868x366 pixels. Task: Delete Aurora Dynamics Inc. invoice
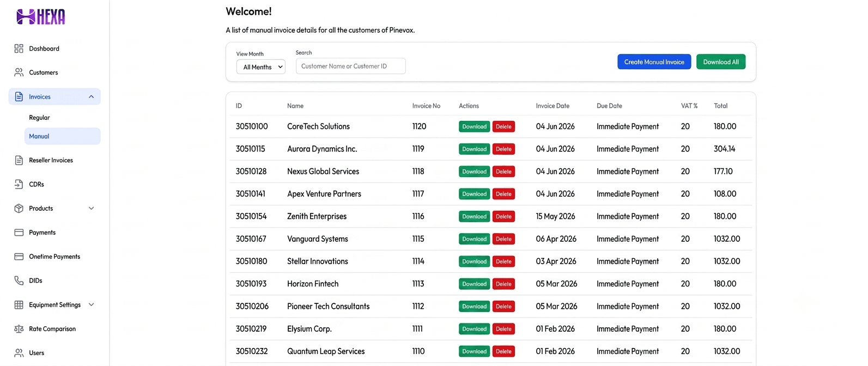(503, 149)
